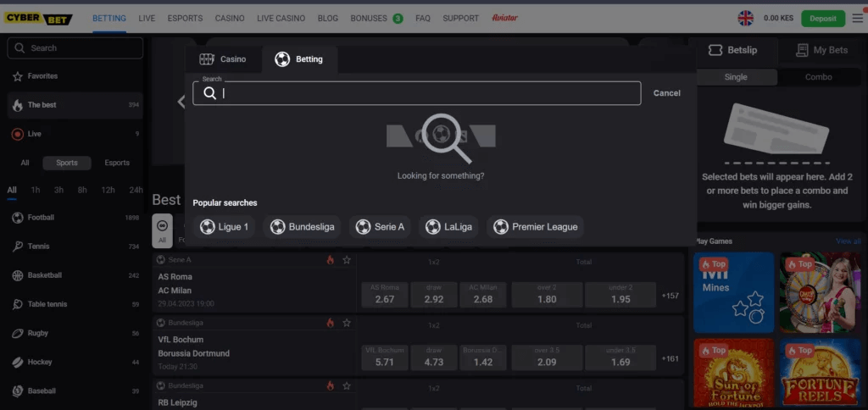Select the Ligue 1 popular search
Screen dimensions: 868x410
pos(224,227)
